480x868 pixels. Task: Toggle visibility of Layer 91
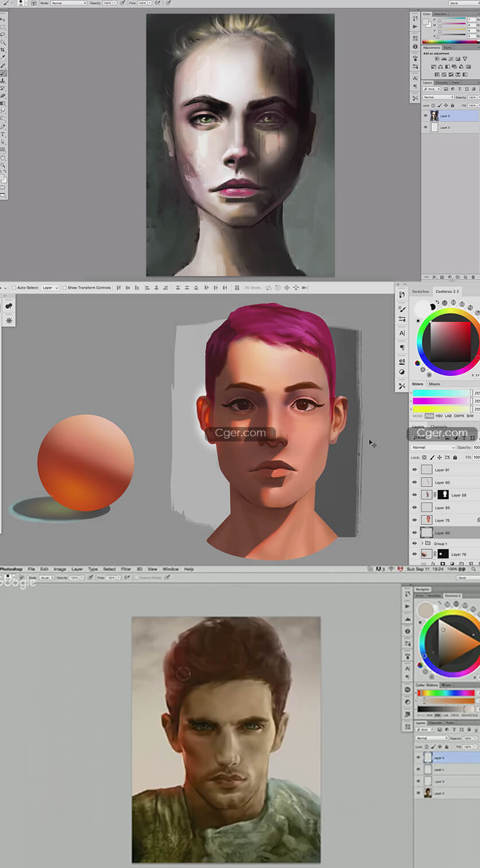(x=415, y=470)
